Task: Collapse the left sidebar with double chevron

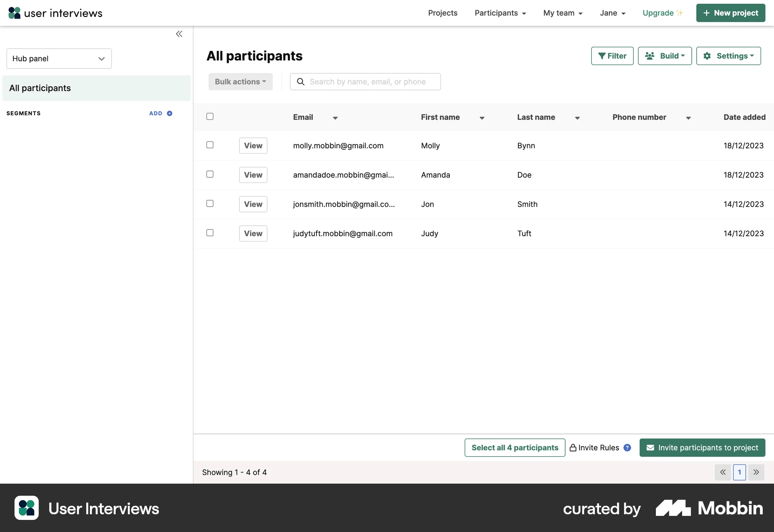Action: tap(179, 34)
